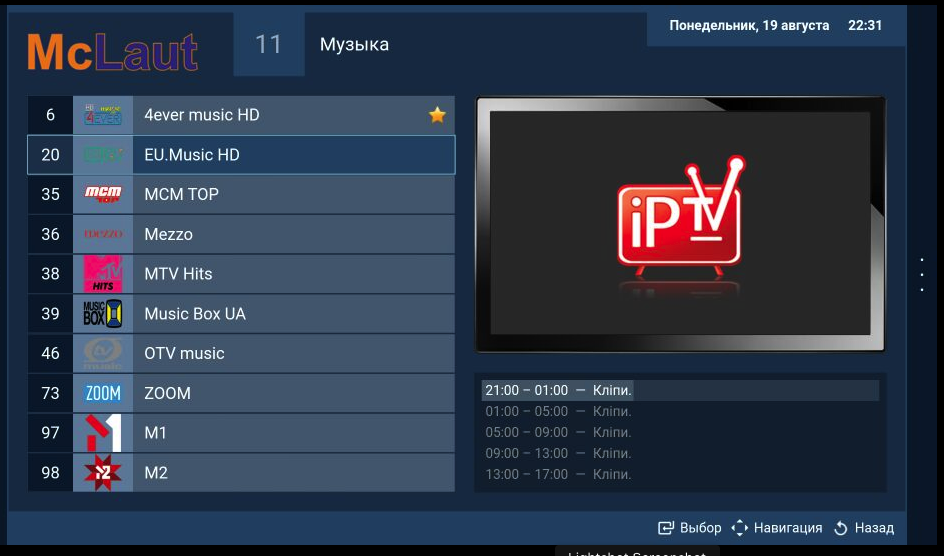The image size is (944, 556).
Task: Open the IPTV video preview
Action: 680,224
